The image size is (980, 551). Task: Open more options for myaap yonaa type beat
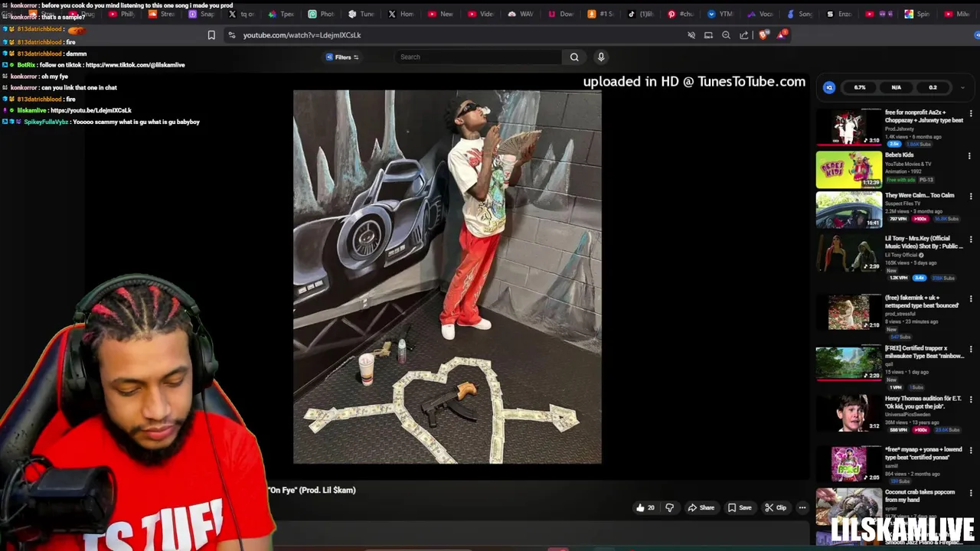970,450
